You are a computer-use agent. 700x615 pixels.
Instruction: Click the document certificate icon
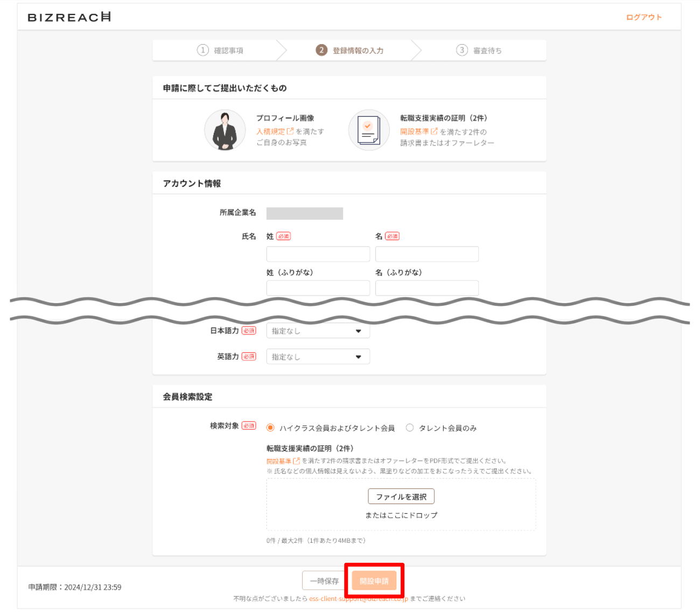369,130
